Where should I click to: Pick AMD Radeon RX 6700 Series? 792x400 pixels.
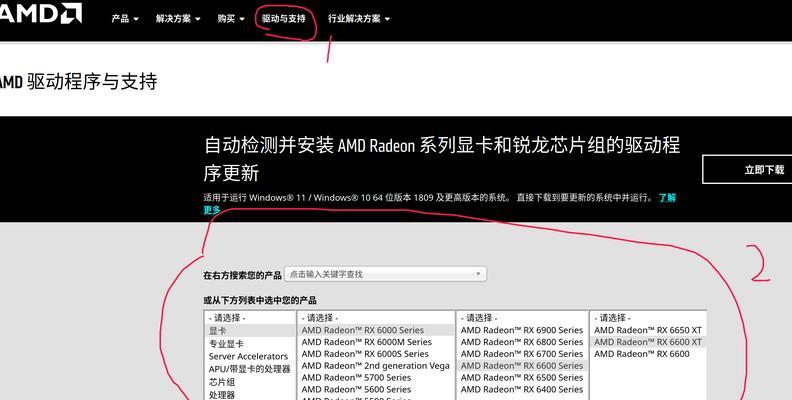(x=522, y=354)
